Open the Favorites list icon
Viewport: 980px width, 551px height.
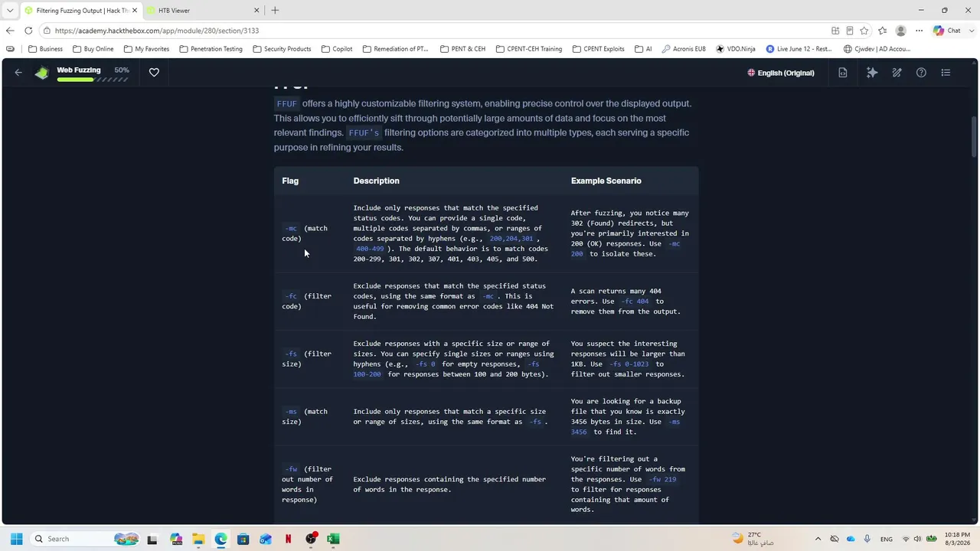(882, 31)
